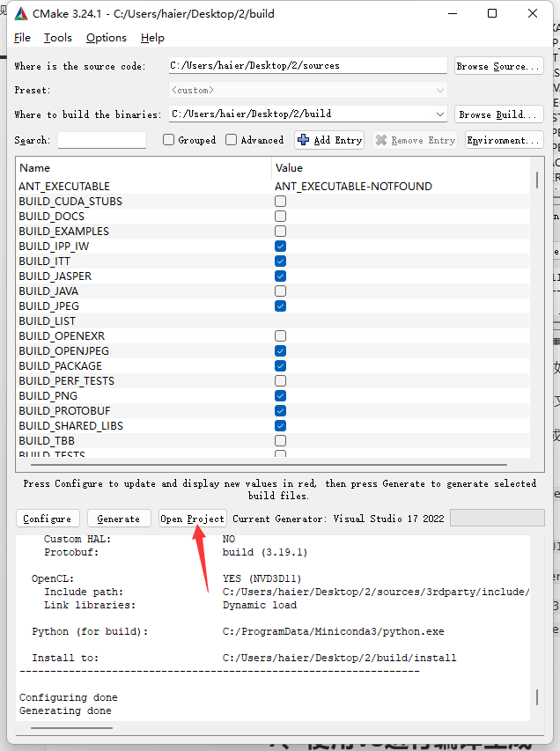Click the Browse Build button
This screenshot has width=560, height=751.
[x=498, y=114]
